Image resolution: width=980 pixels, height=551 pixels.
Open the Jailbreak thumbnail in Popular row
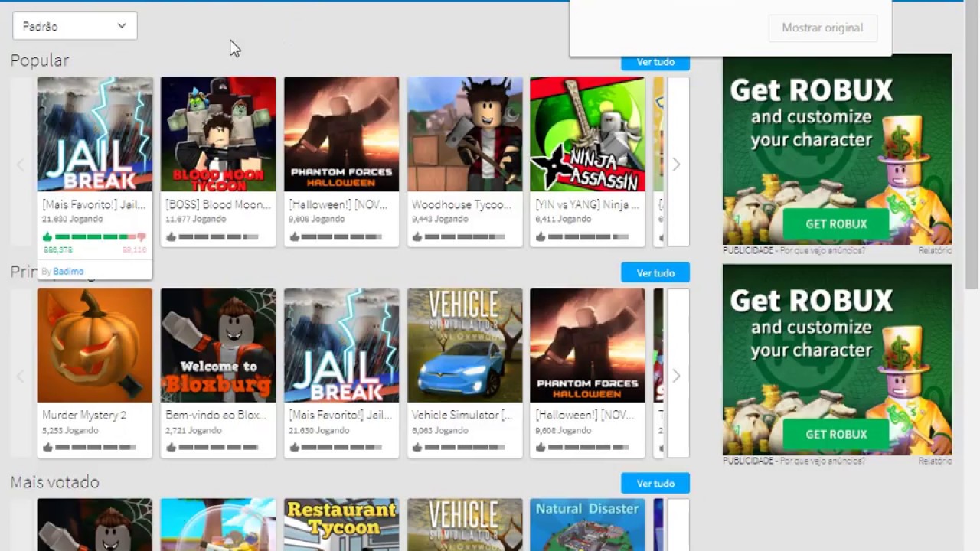click(95, 134)
